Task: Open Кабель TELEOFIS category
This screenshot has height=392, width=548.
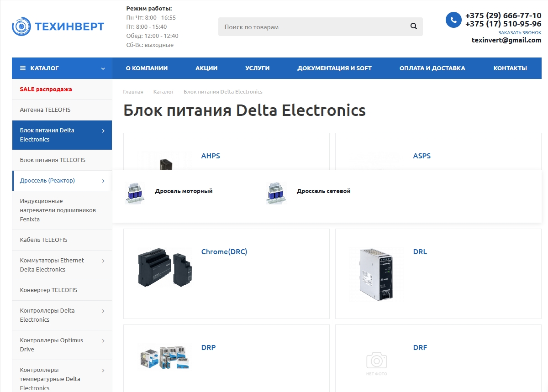Action: (43, 240)
